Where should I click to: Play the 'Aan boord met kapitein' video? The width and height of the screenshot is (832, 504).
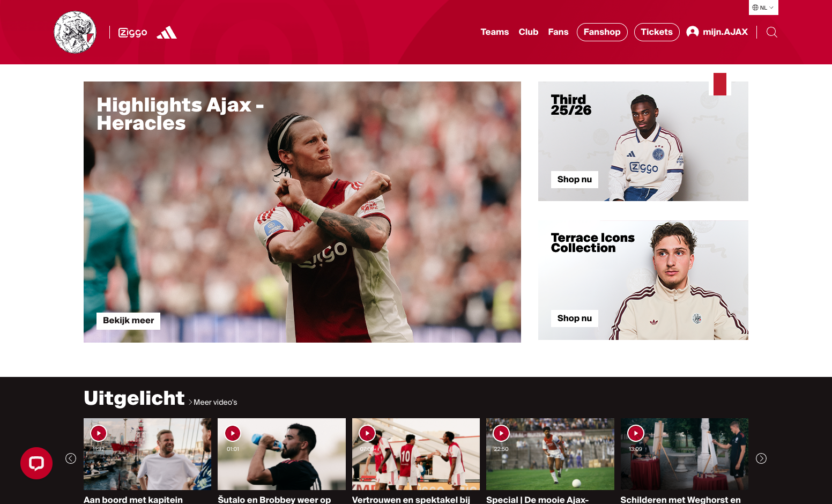click(x=99, y=433)
